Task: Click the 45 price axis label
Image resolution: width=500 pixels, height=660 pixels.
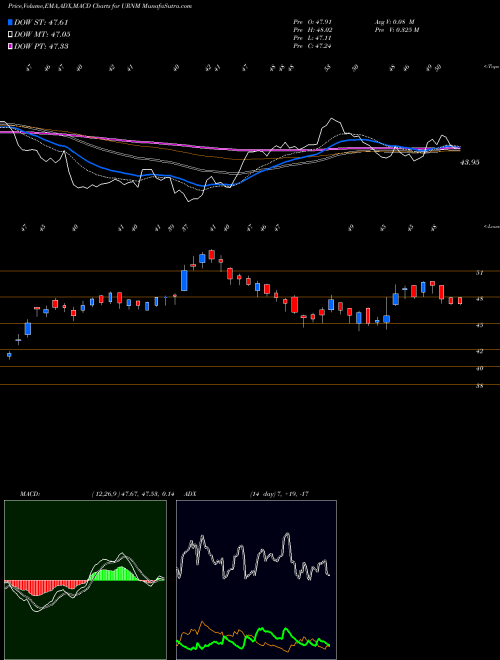Action: pyautogui.click(x=479, y=325)
